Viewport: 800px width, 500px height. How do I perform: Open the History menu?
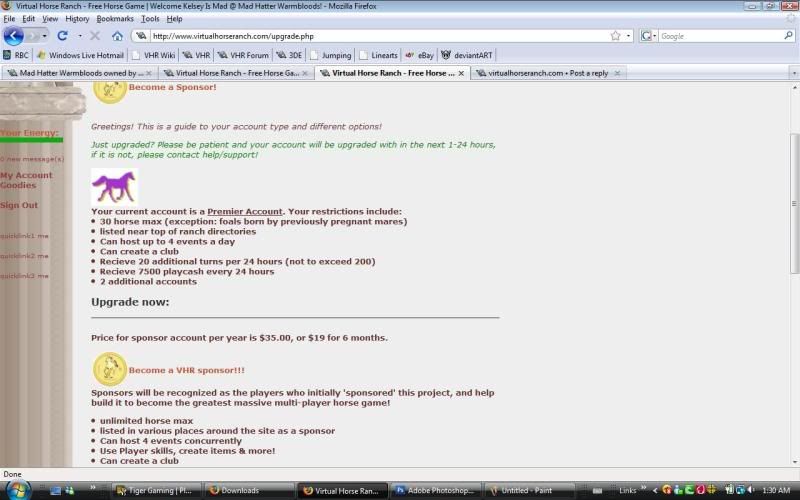point(77,19)
